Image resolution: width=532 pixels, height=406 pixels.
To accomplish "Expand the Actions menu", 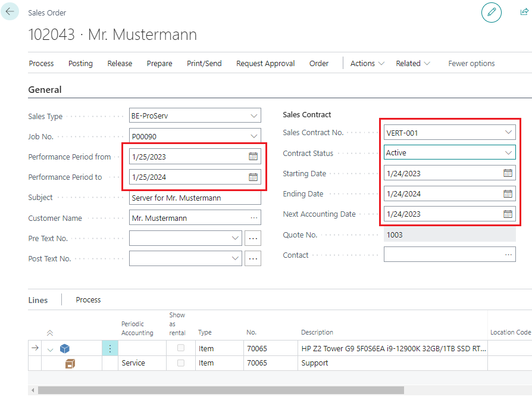I will click(x=367, y=64).
